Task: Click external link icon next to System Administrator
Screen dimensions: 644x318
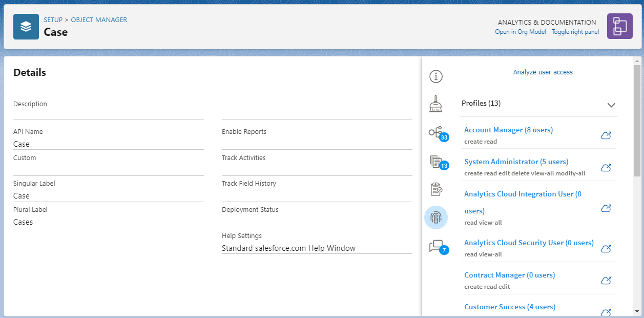Action: click(x=606, y=167)
